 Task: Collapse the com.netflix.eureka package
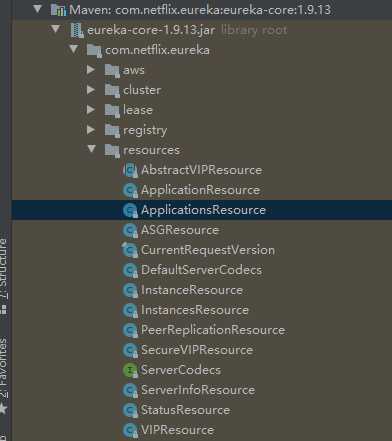[x=73, y=50]
